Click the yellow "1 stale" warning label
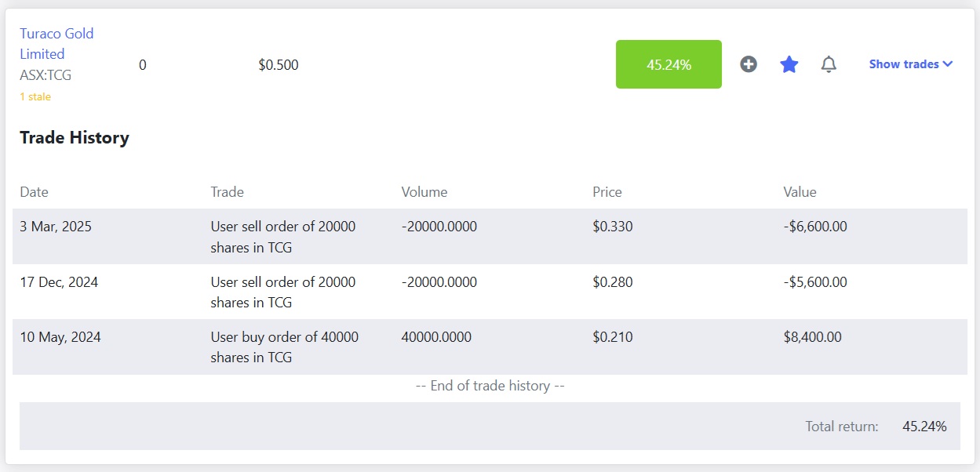The height and width of the screenshot is (472, 980). [35, 97]
